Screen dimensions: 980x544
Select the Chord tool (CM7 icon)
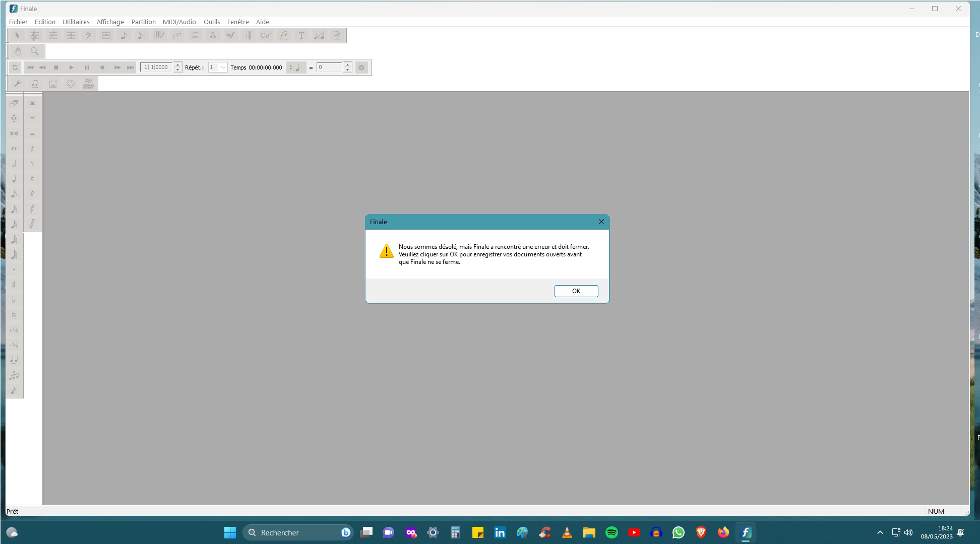tap(265, 36)
